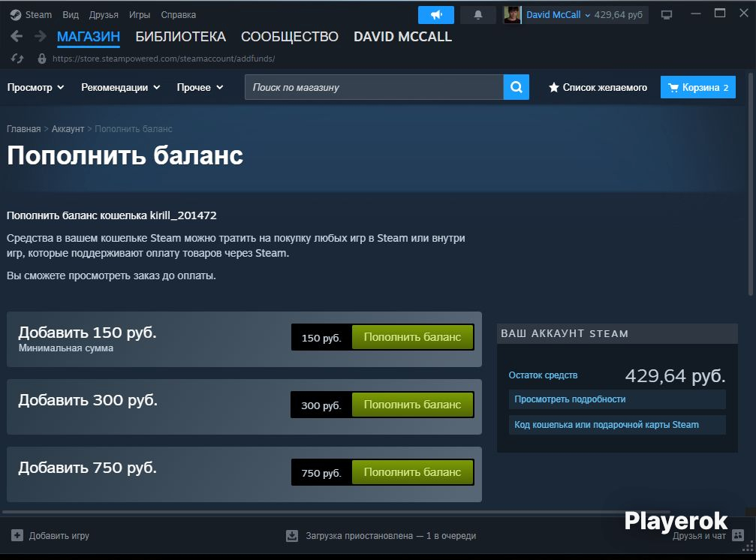The width and height of the screenshot is (756, 560).
Task: Click David McCall profile avatar
Action: (x=512, y=15)
